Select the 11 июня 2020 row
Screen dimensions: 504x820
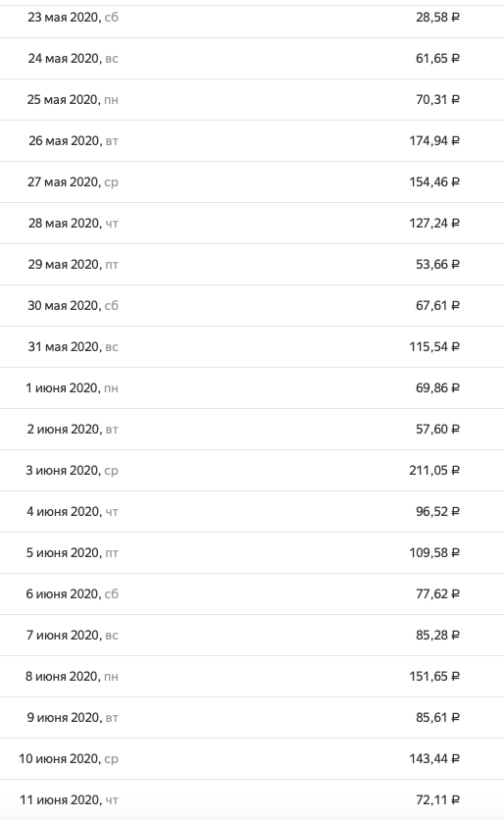point(252,799)
